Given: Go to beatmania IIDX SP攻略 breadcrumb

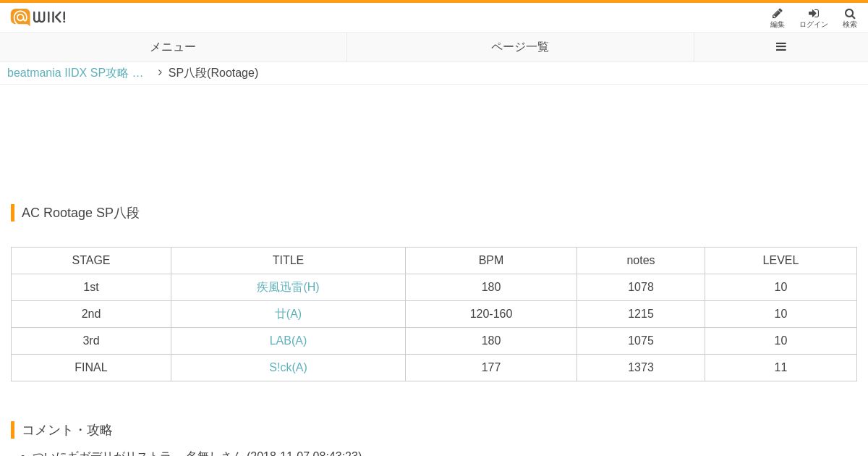Looking at the screenshot, I should 75,73.
